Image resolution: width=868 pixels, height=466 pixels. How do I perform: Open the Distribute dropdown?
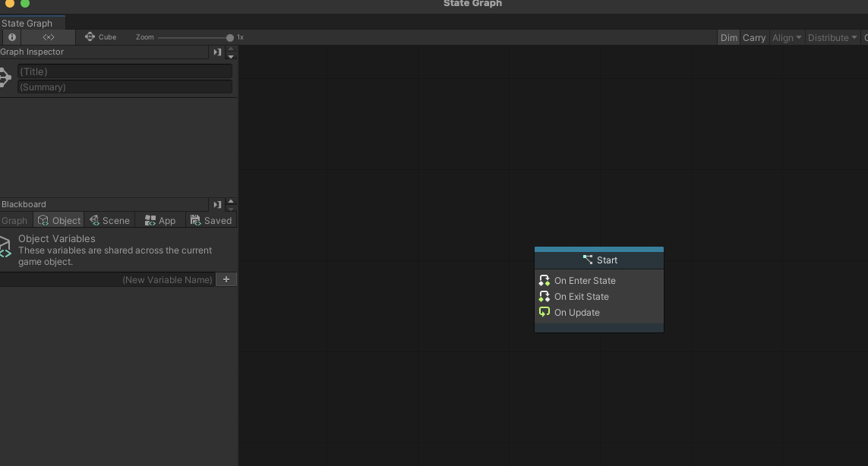pos(832,38)
